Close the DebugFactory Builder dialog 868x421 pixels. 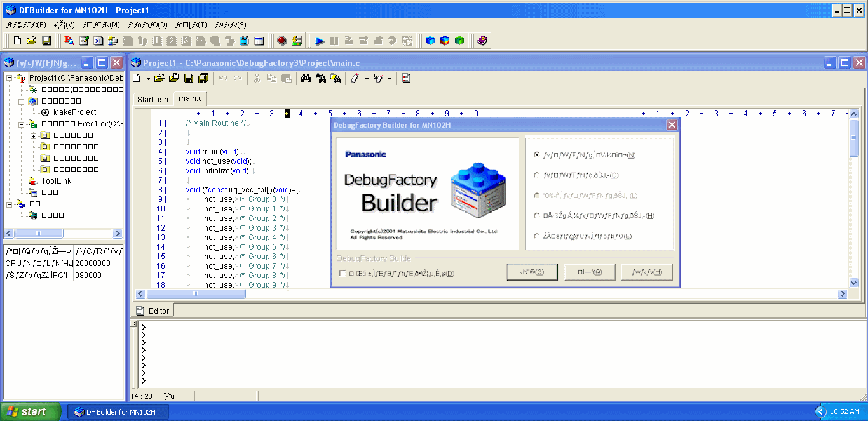[x=672, y=125]
